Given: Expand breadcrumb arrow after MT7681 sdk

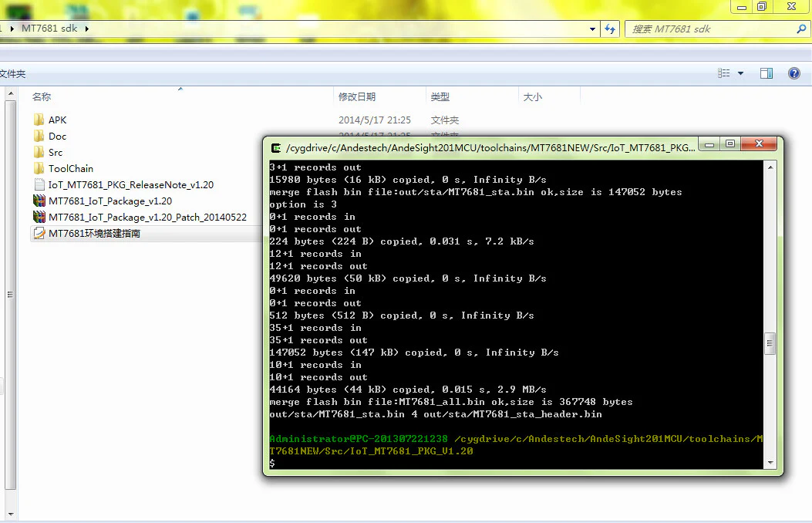Looking at the screenshot, I should [86, 29].
